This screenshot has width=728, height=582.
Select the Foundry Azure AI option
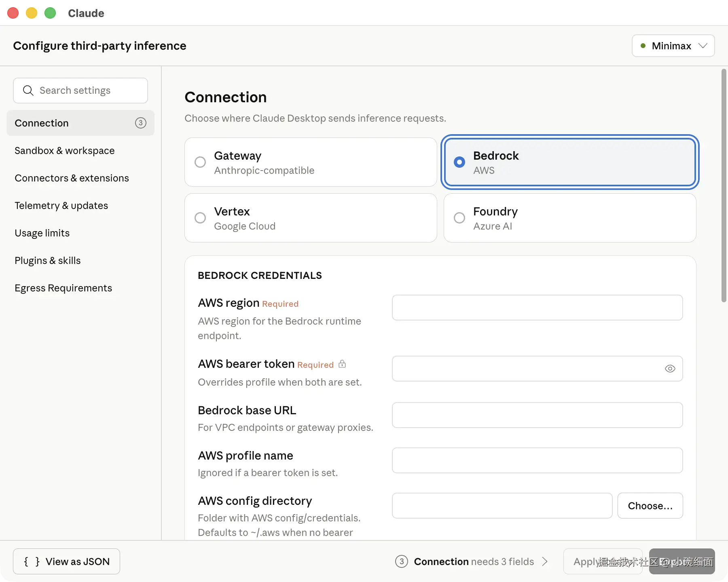coord(459,218)
